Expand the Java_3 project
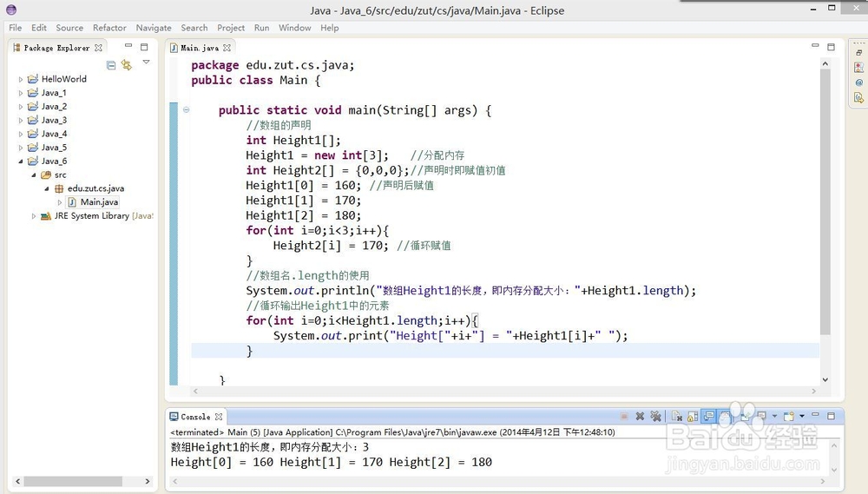The height and width of the screenshot is (494, 868). click(x=21, y=120)
